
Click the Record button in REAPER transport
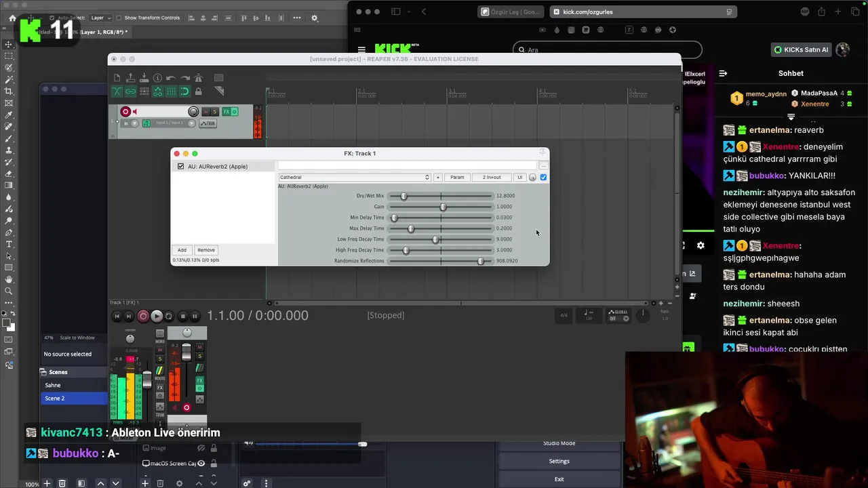(x=143, y=317)
